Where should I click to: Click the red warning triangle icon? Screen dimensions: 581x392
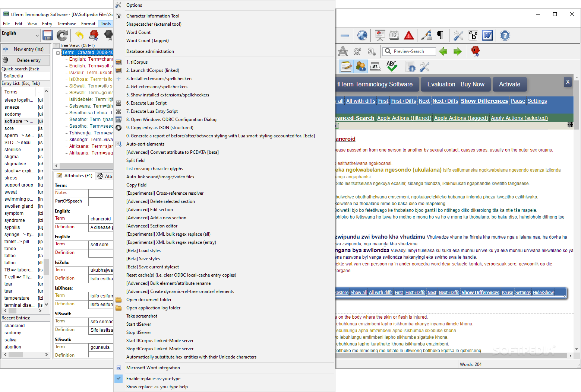click(x=409, y=35)
